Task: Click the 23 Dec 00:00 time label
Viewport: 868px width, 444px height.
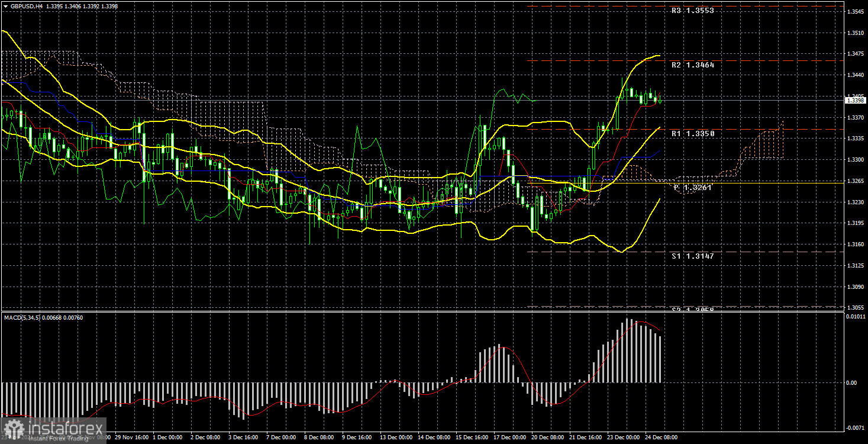Action: [x=625, y=437]
